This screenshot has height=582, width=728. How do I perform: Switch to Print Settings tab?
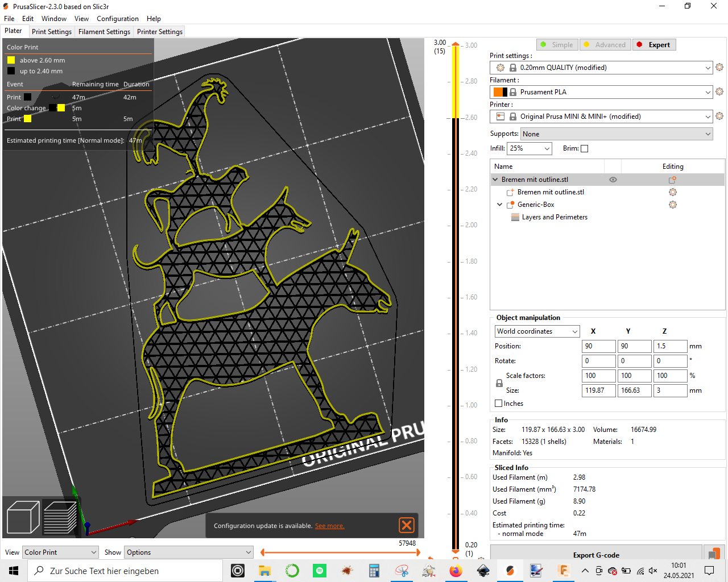click(52, 32)
